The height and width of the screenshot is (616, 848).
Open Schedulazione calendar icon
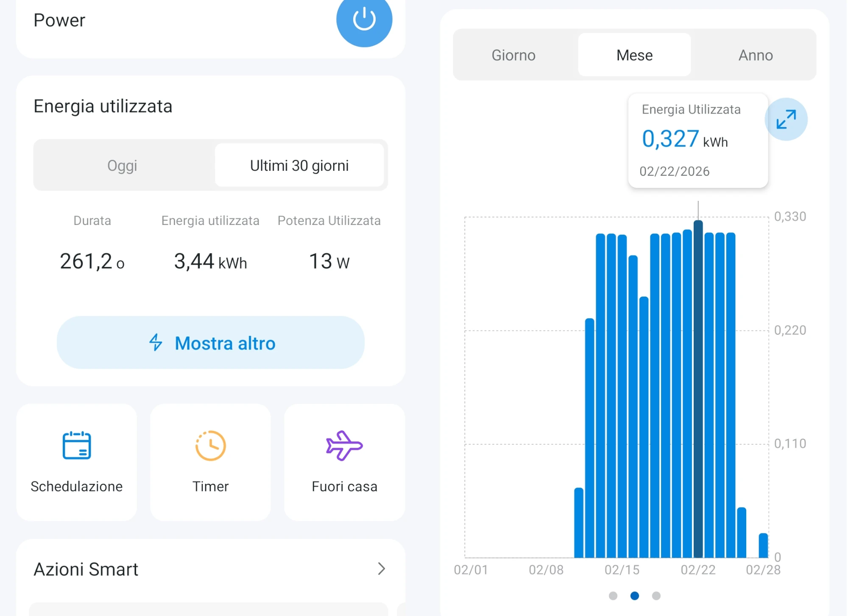click(x=77, y=446)
